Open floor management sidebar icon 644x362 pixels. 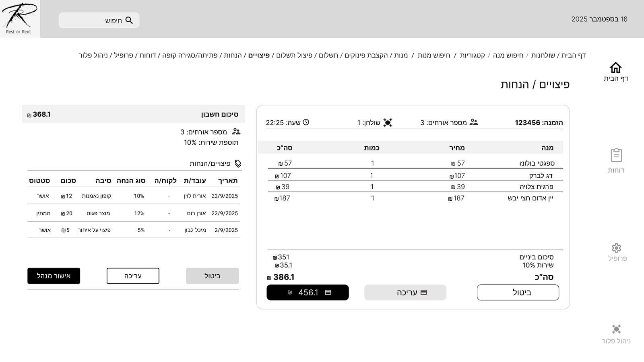click(x=616, y=329)
